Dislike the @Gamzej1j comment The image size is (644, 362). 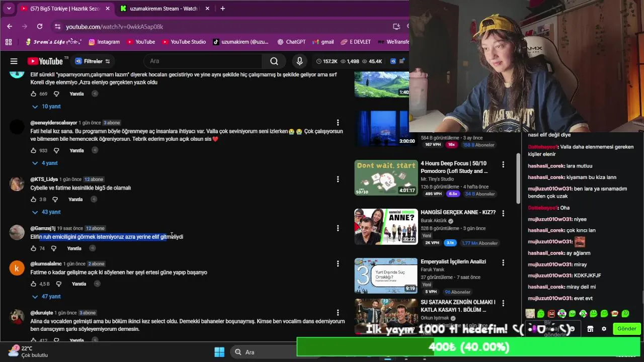click(54, 248)
